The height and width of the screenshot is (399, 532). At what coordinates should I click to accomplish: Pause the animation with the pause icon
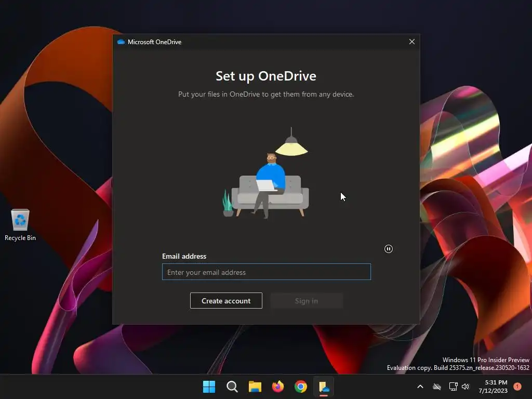coord(389,249)
